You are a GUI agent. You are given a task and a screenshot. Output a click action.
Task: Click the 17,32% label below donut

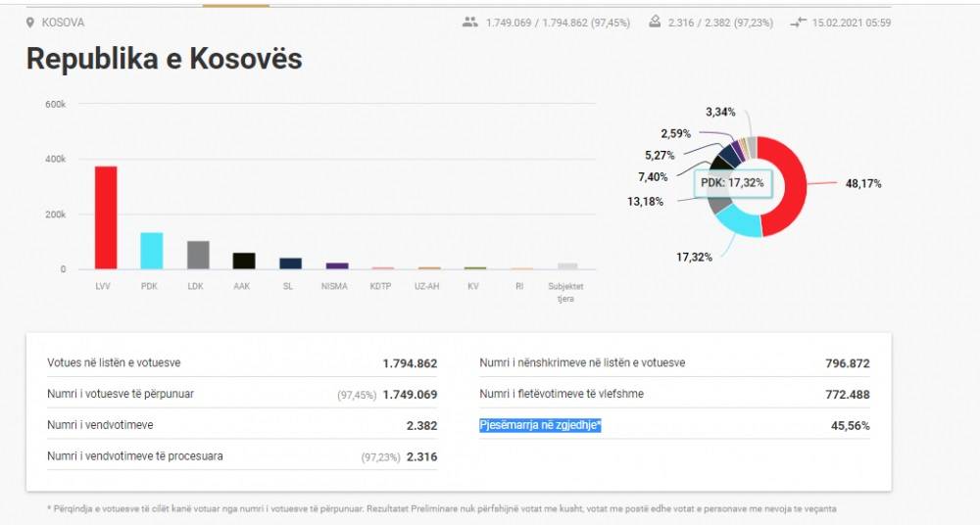[x=694, y=257]
